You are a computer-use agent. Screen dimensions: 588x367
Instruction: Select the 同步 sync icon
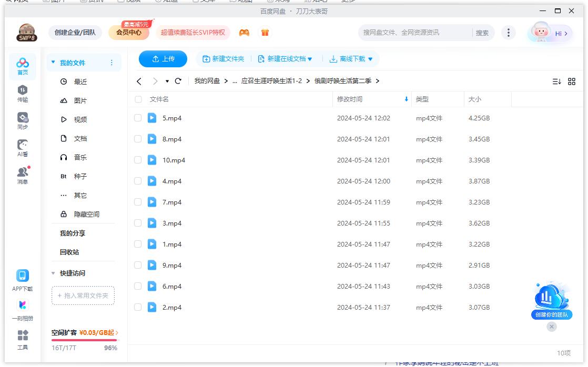click(22, 119)
